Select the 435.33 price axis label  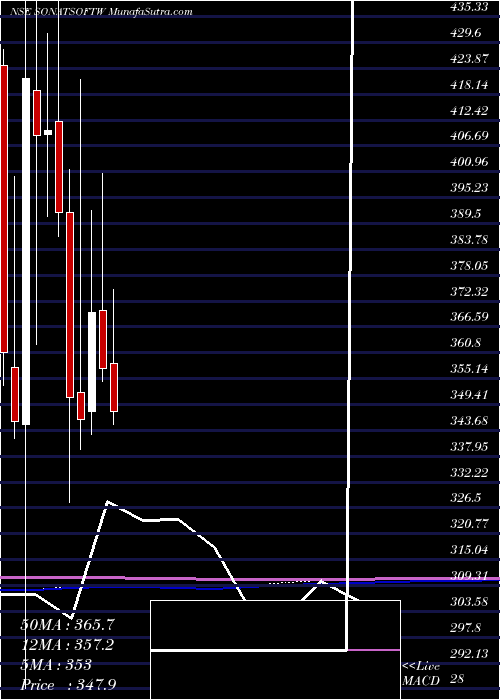tap(467, 7)
